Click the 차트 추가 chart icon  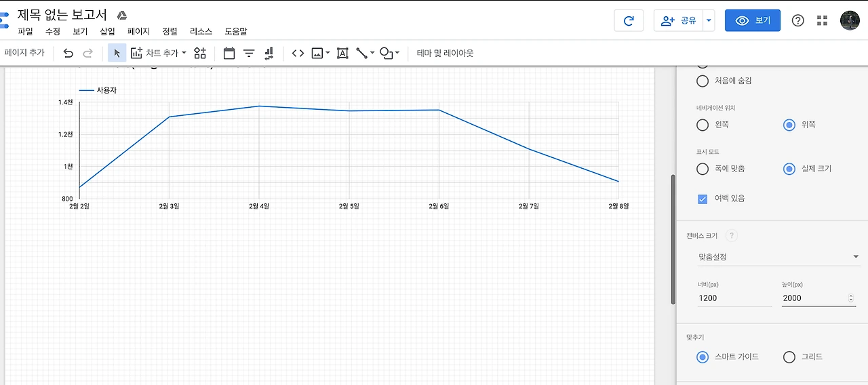[x=136, y=53]
